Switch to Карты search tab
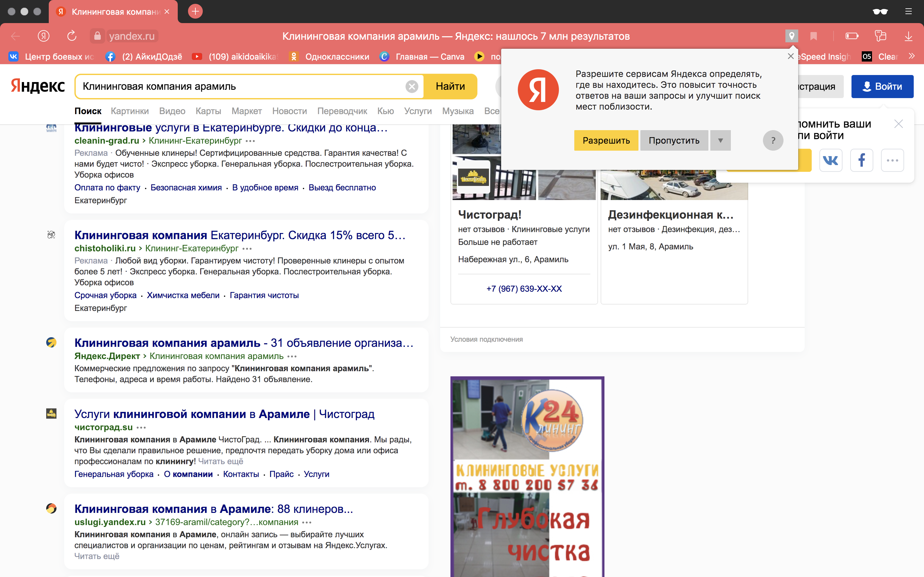 (208, 111)
